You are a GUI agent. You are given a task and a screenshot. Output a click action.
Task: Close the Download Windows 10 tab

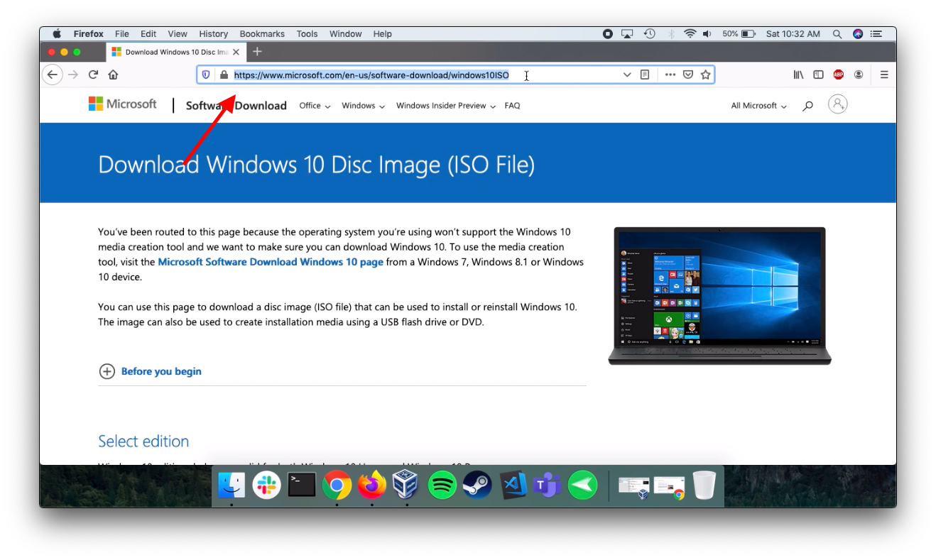pyautogui.click(x=236, y=52)
